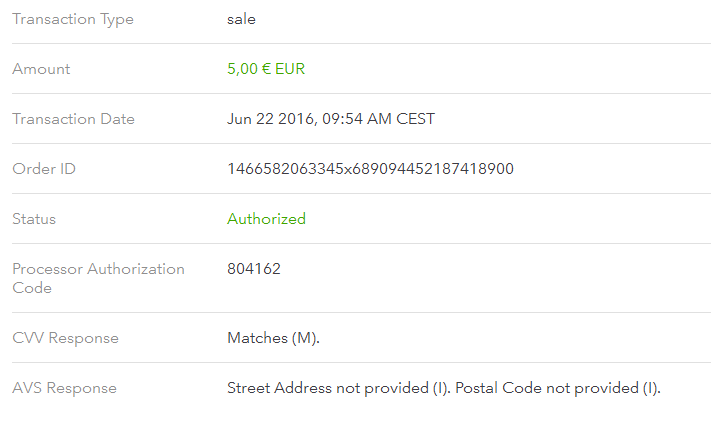Viewport: 727px width, 424px height.
Task: Click the word 'Code' under Processor Authorization
Action: click(32, 288)
